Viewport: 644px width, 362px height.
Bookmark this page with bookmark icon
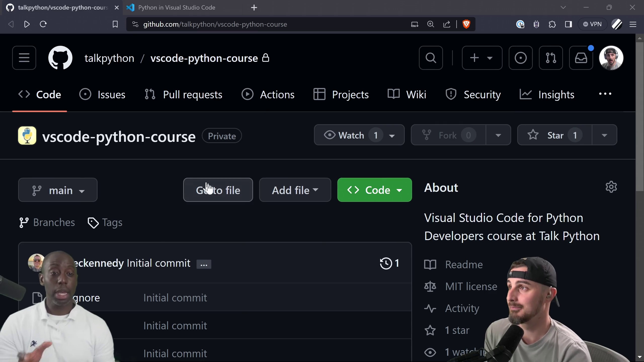[115, 24]
